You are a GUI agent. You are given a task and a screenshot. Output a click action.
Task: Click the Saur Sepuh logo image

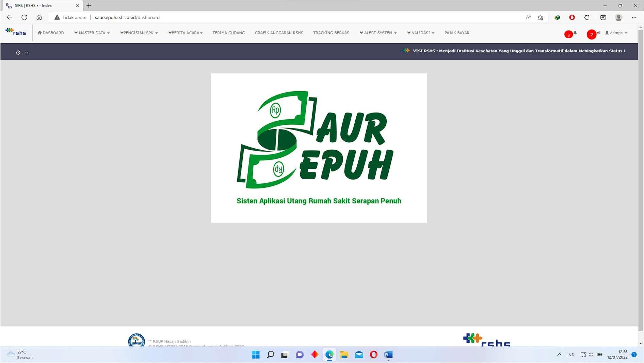pos(319,148)
